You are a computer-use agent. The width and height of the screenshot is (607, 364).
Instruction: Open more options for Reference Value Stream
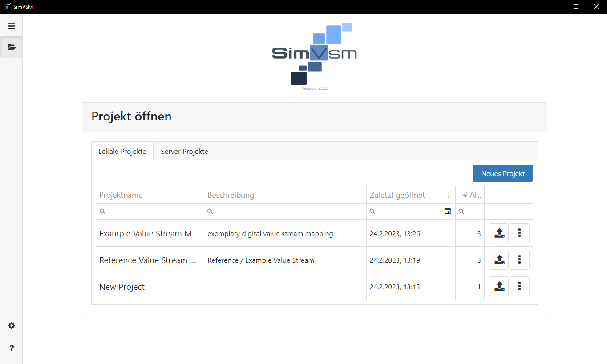[x=519, y=260]
